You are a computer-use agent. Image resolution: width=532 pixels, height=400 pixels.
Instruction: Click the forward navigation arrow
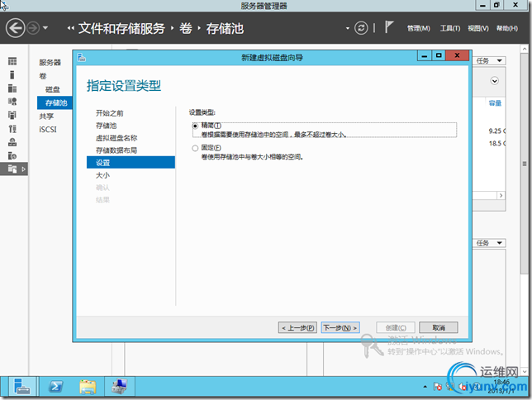pyautogui.click(x=33, y=28)
